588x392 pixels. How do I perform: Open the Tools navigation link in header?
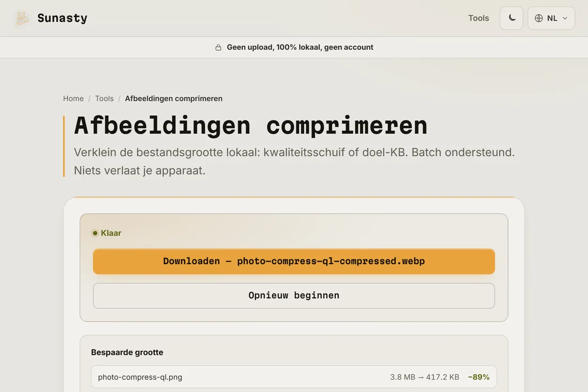point(478,18)
